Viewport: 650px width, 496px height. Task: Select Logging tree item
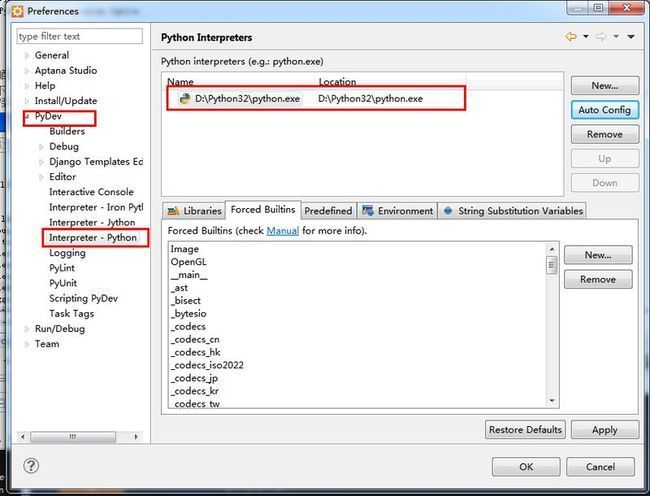[x=67, y=253]
